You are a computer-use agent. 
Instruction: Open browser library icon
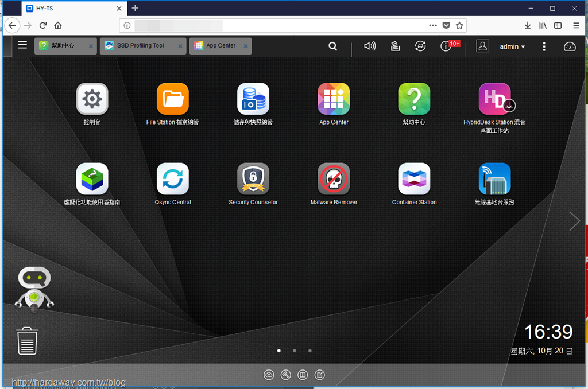coord(543,25)
